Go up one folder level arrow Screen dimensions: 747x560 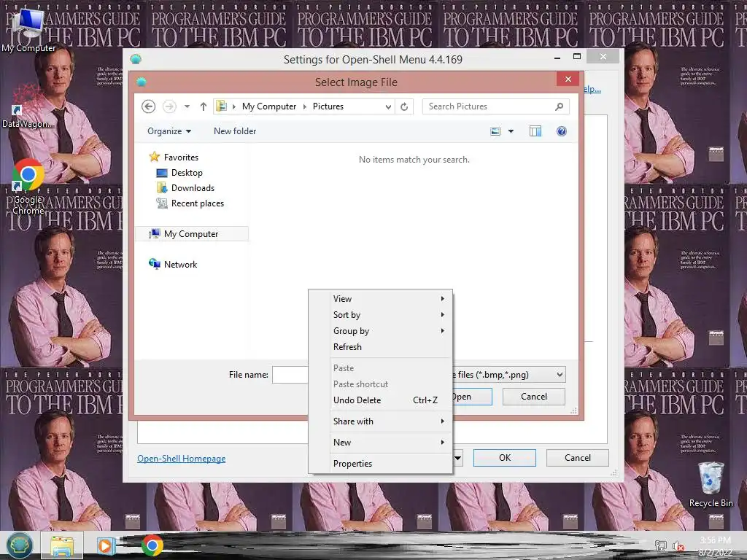tap(204, 106)
